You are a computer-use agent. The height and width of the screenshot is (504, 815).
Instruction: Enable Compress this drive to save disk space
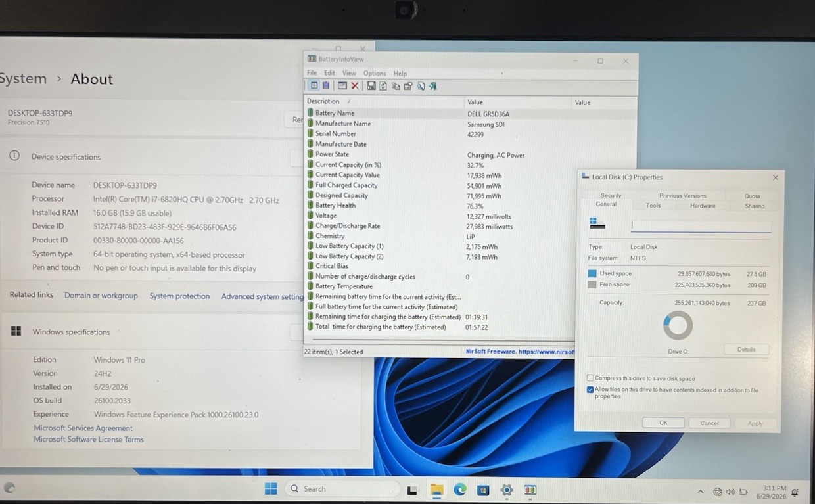tap(590, 378)
